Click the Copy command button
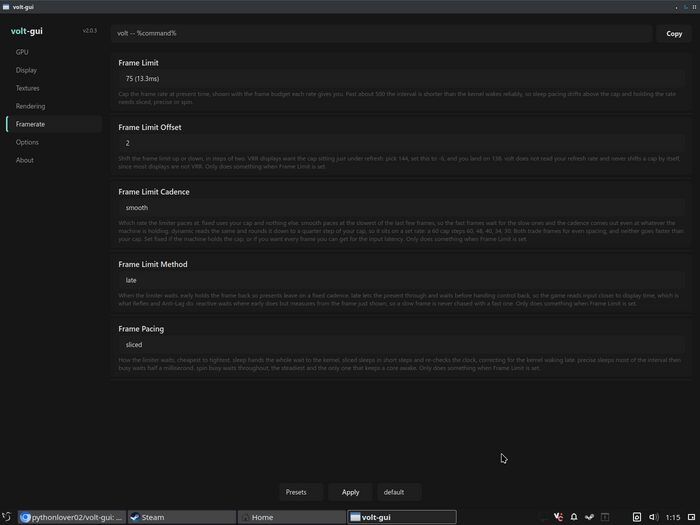This screenshot has width=700, height=525. (x=674, y=33)
